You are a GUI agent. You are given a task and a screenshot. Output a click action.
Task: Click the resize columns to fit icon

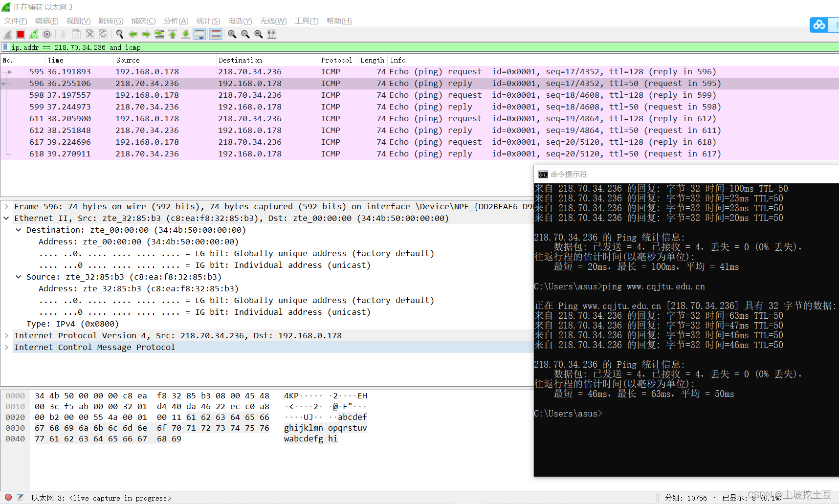tap(272, 34)
